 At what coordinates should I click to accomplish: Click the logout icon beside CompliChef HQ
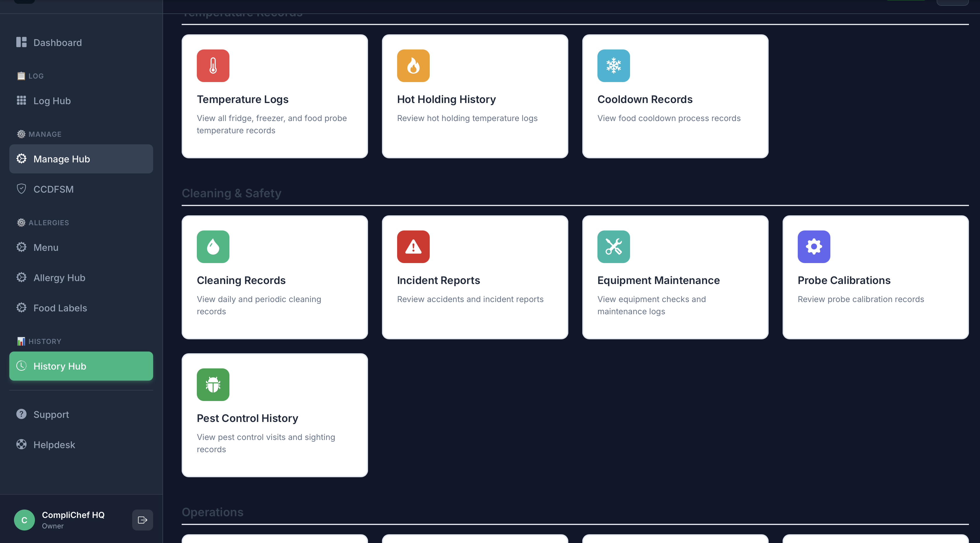click(142, 520)
